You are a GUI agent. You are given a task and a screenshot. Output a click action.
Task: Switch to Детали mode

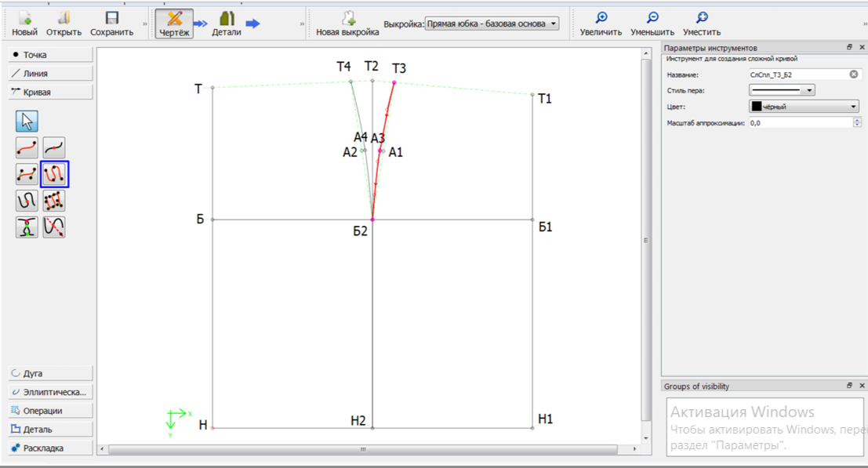point(227,24)
